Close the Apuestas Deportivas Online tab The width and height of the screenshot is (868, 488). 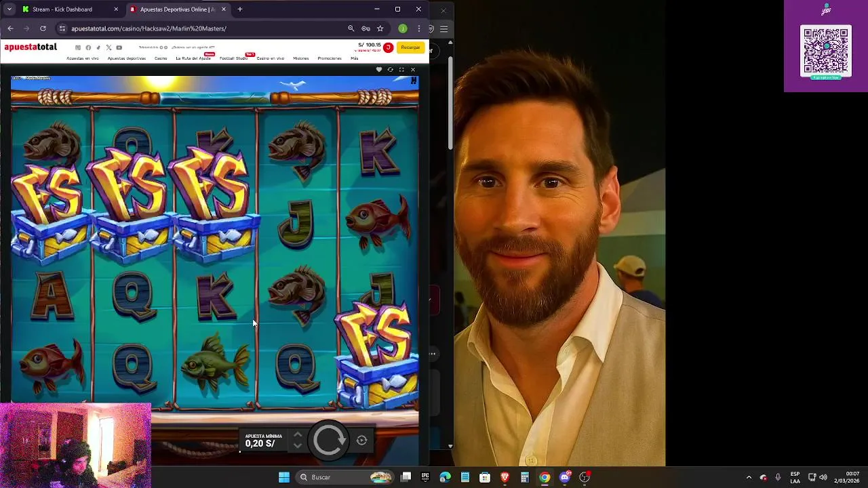[224, 9]
